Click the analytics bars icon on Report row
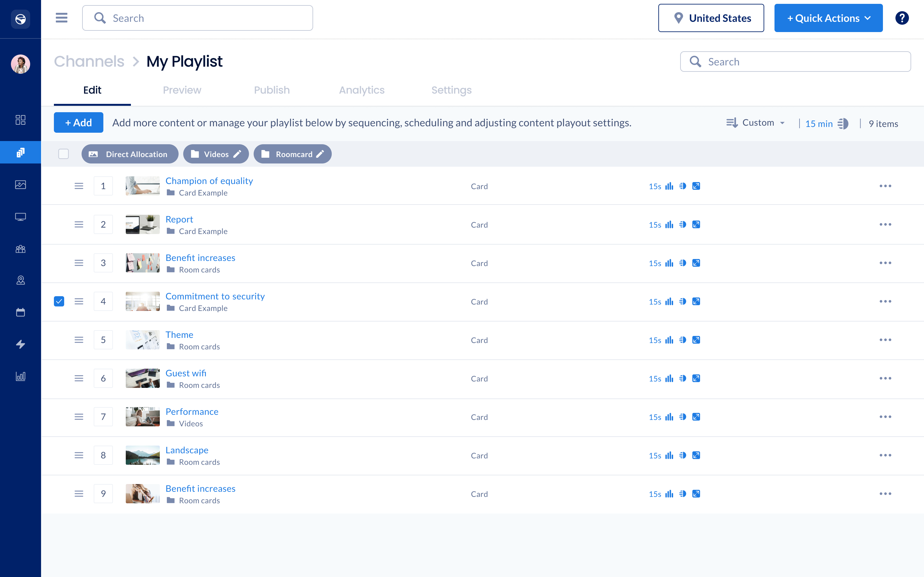Image resolution: width=924 pixels, height=577 pixels. point(669,225)
